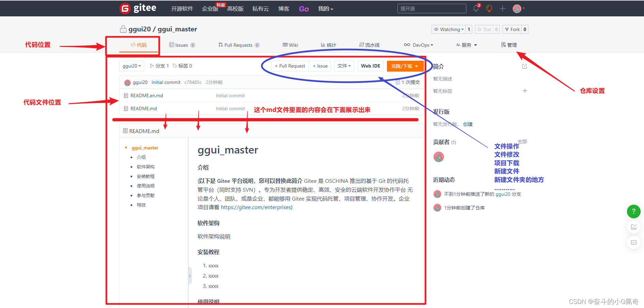The width and height of the screenshot is (644, 308).
Task: Launch the Web IDE button
Action: click(x=371, y=66)
